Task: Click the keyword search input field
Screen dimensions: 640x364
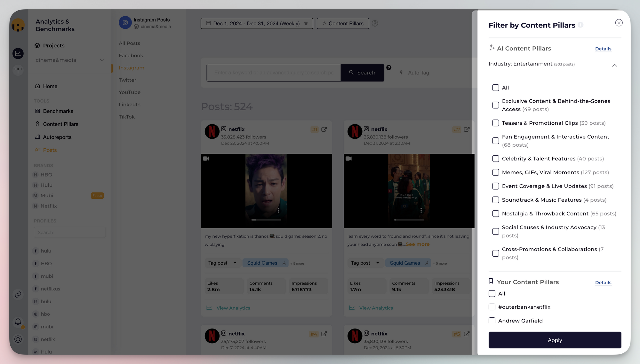Action: pos(274,73)
